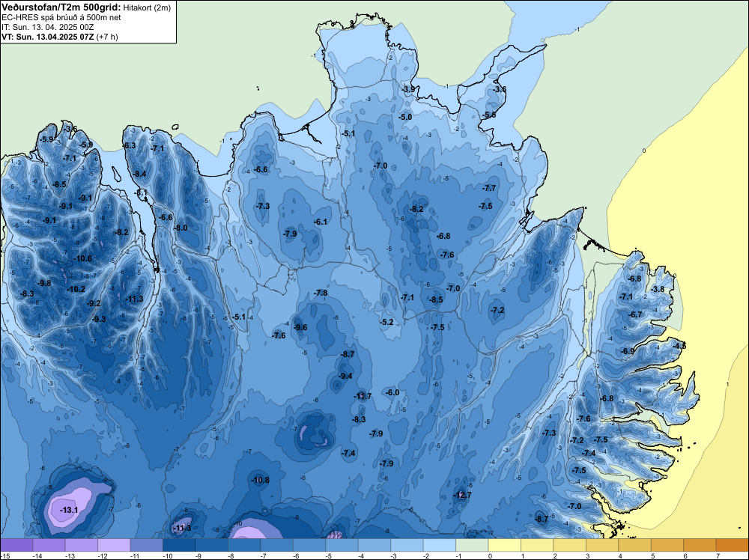Click the -13.1 temperature label
Viewport: 749px width, 560px height.
click(69, 511)
